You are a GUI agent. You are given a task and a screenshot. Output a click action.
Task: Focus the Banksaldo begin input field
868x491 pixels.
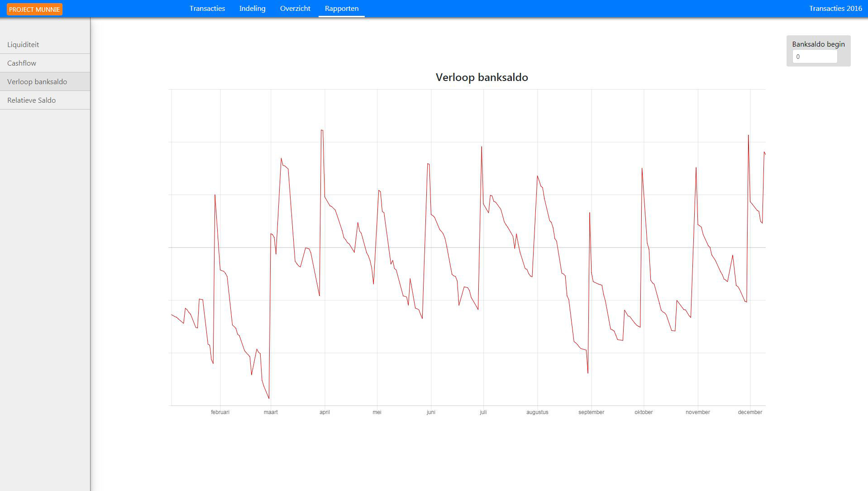coord(815,57)
